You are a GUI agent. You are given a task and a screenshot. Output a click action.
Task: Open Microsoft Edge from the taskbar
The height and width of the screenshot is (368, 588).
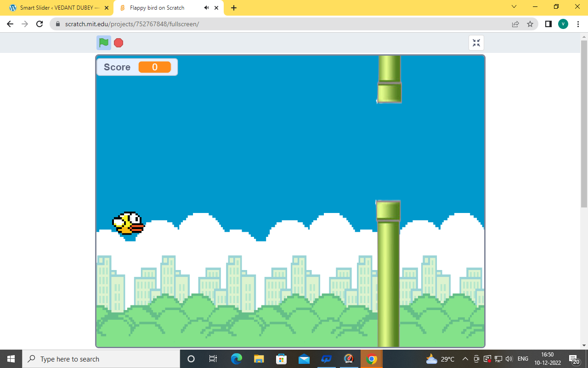click(237, 359)
